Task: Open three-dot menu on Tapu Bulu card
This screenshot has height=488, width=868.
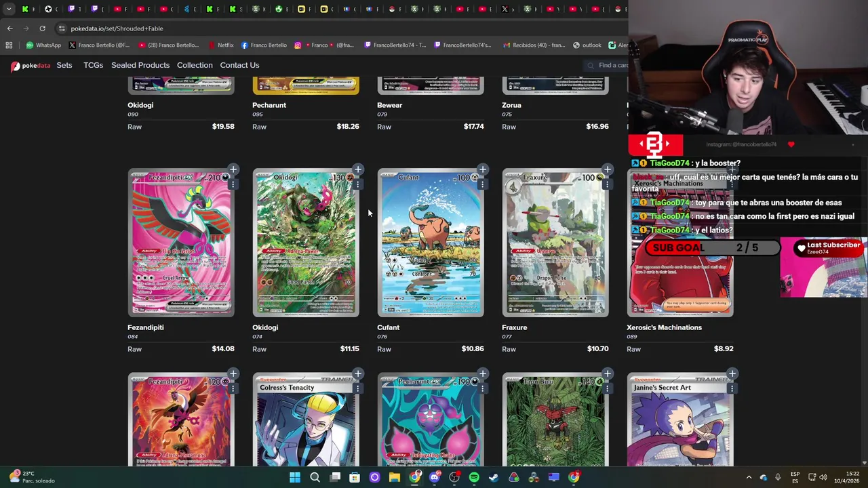Action: point(607,388)
